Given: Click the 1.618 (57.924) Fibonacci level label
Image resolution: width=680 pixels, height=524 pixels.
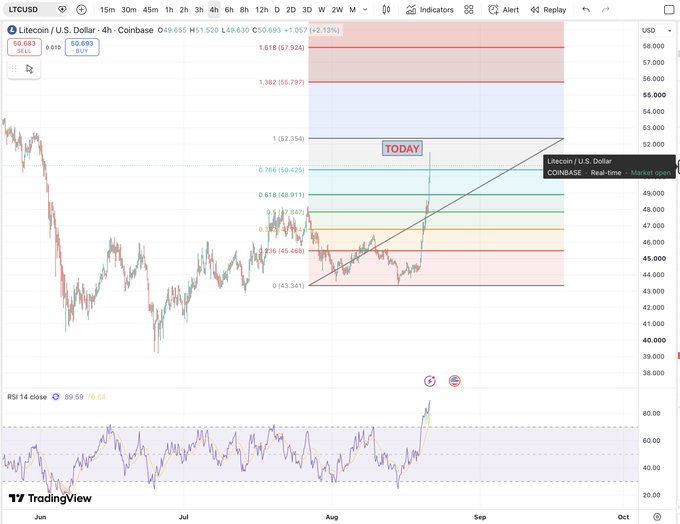Looking at the screenshot, I should 281,47.
